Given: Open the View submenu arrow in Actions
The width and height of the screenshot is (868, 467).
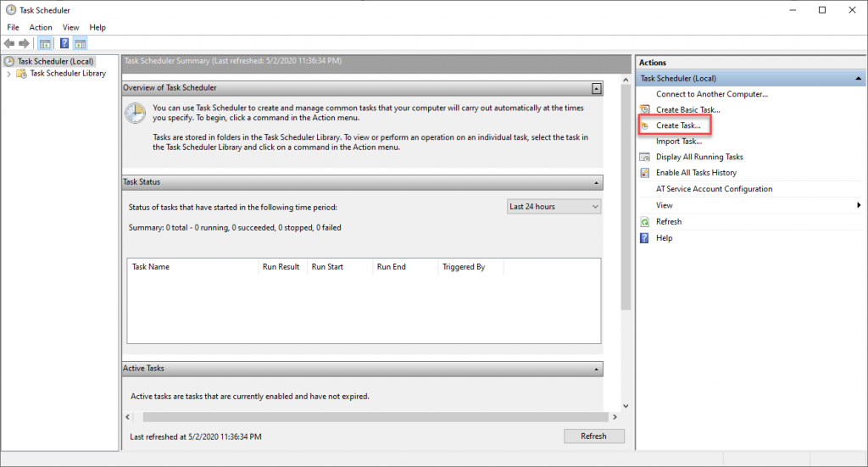Looking at the screenshot, I should click(x=859, y=205).
